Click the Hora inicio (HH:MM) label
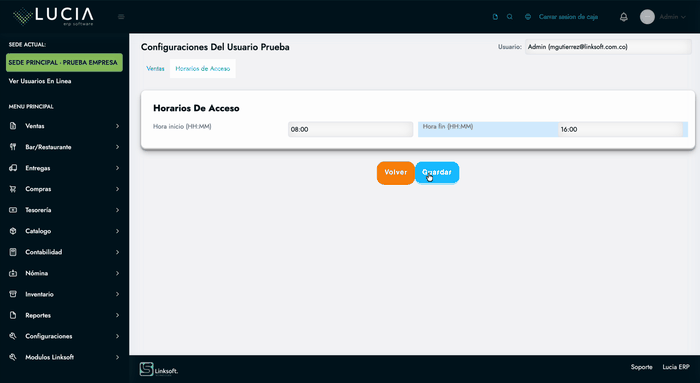 182,126
